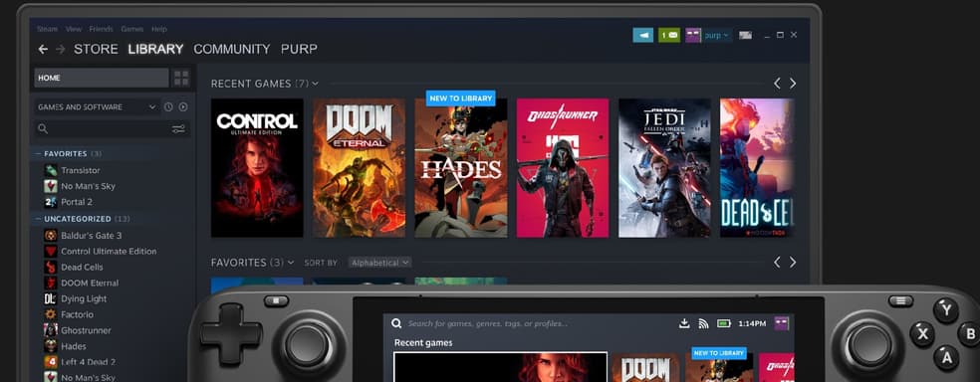This screenshot has width=980, height=382.
Task: Open the Dead Cells cover art
Action: [x=757, y=168]
